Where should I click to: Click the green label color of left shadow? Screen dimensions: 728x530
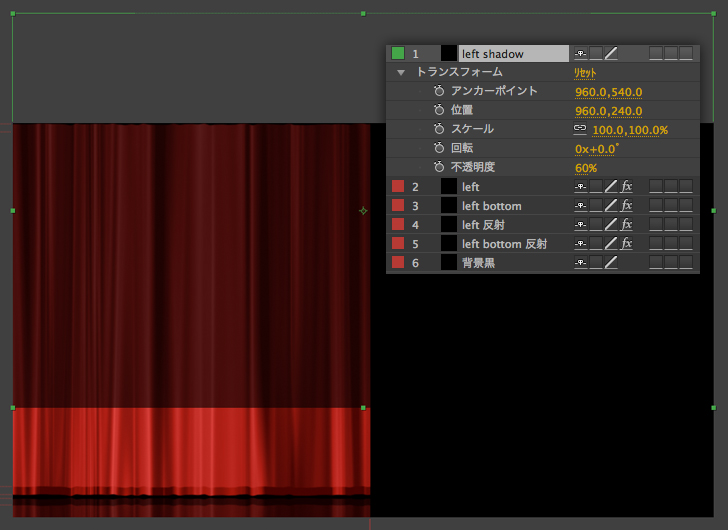coord(398,54)
